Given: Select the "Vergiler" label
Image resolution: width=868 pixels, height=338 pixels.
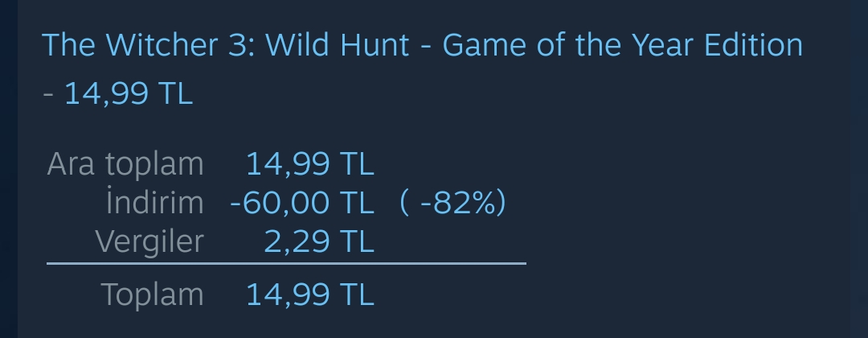Looking at the screenshot, I should coord(149,241).
